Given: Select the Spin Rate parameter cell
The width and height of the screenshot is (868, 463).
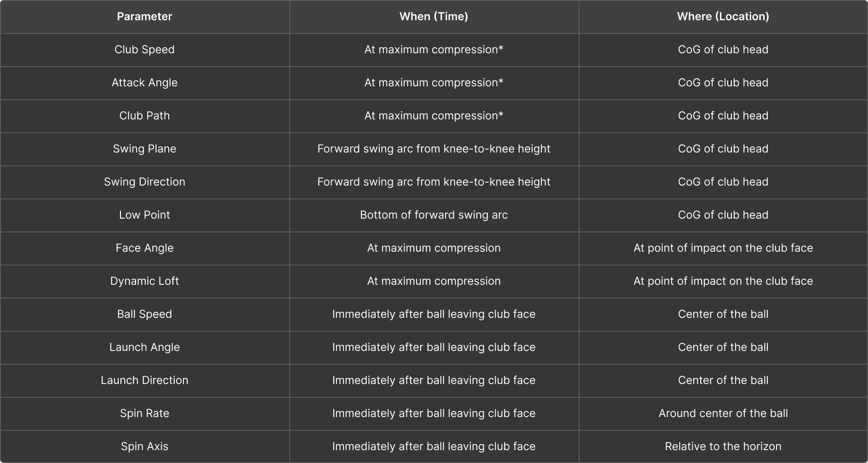Looking at the screenshot, I should point(144,413).
